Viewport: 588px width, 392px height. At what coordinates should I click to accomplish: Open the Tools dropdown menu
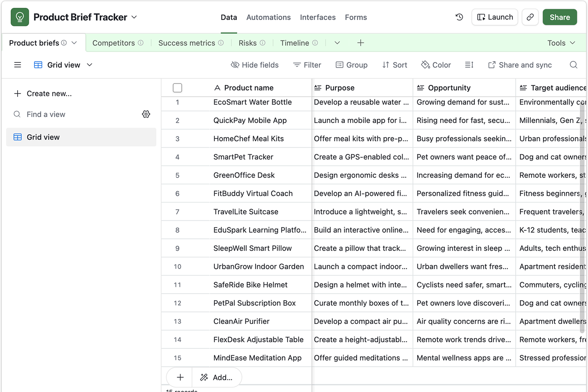pos(561,43)
